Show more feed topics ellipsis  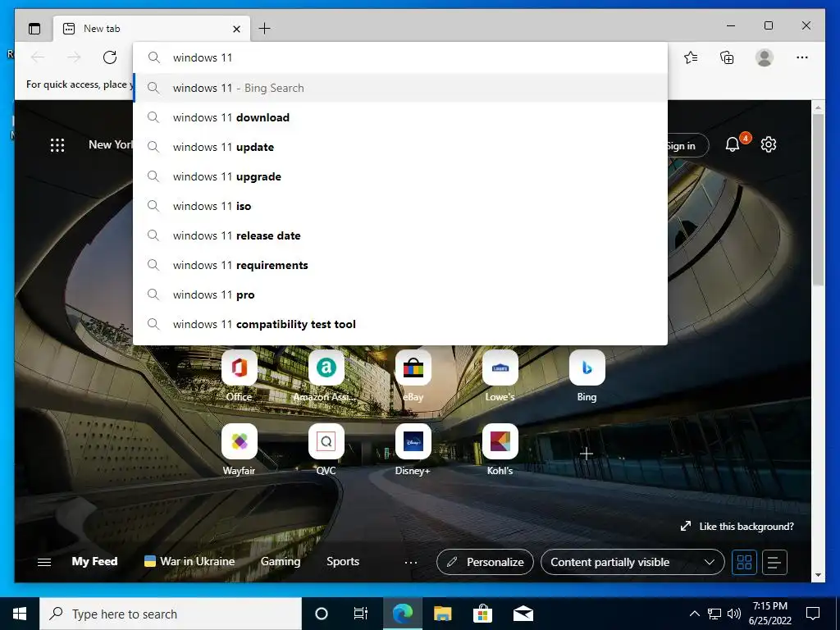[411, 562]
